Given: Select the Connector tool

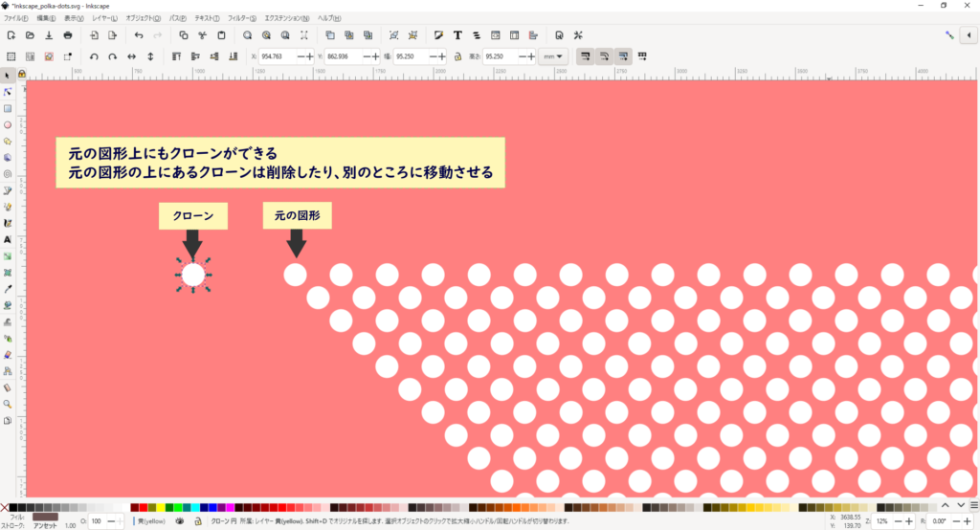Looking at the screenshot, I should click(x=8, y=371).
